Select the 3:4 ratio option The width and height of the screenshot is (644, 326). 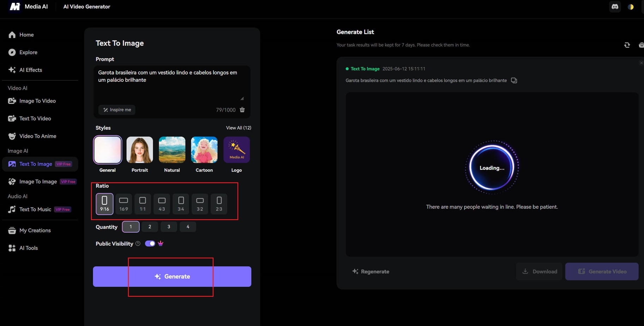(x=181, y=204)
